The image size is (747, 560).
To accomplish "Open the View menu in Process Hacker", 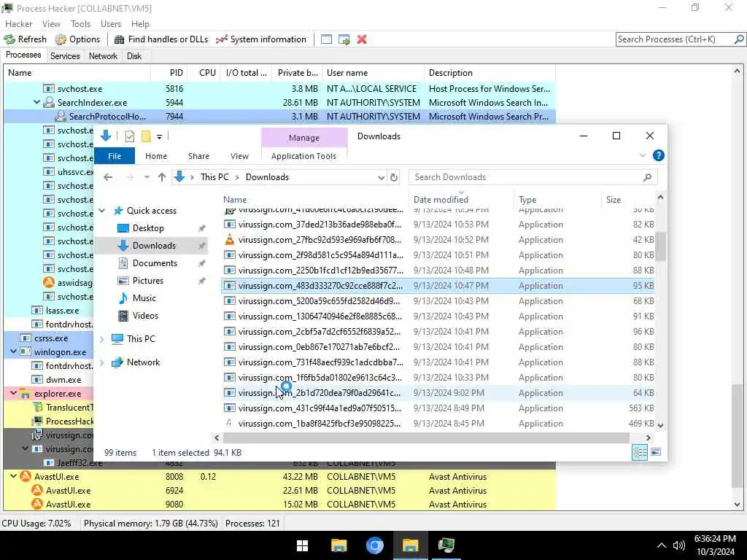I will click(x=52, y=24).
